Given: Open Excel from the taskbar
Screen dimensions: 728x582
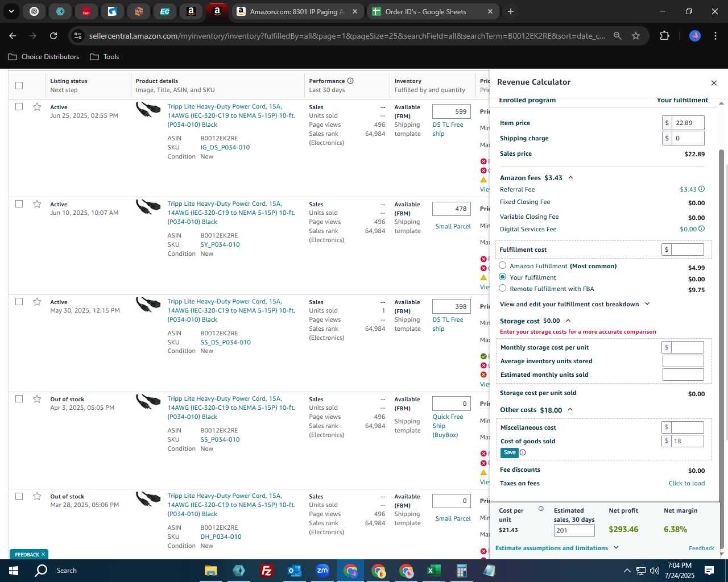Looking at the screenshot, I should pyautogui.click(x=433, y=571).
